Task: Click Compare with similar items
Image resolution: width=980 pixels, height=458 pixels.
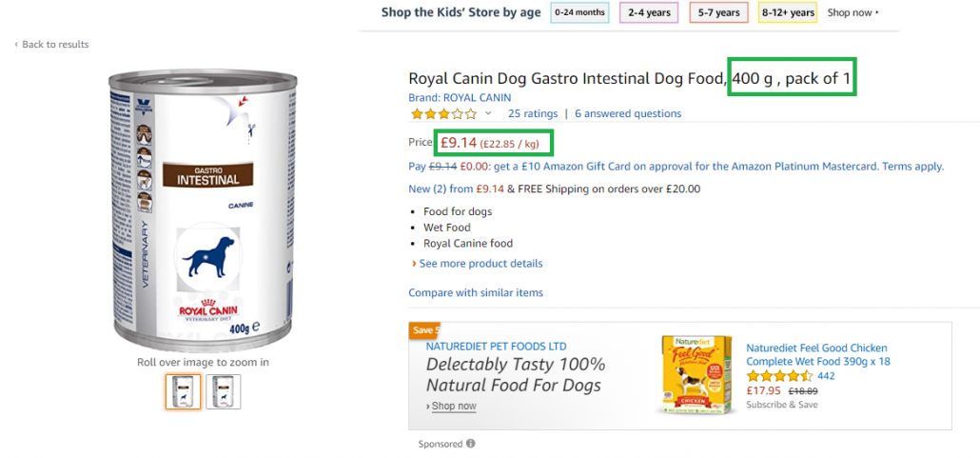Action: [x=476, y=292]
